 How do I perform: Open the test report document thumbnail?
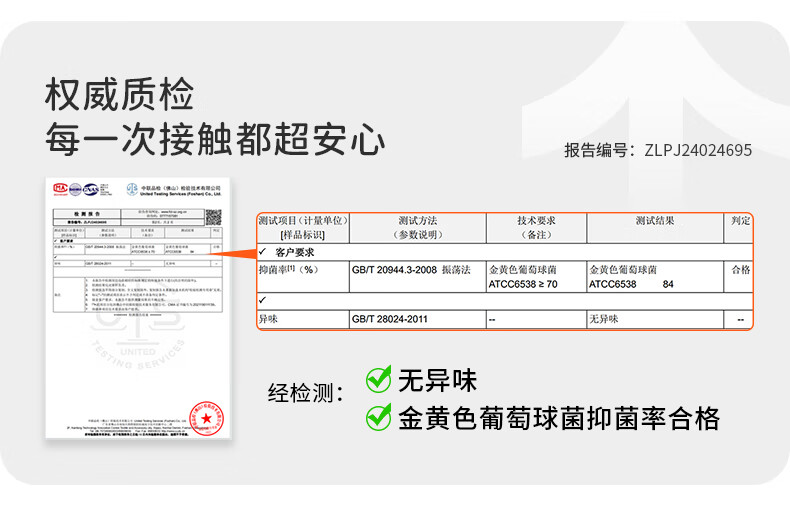138,310
